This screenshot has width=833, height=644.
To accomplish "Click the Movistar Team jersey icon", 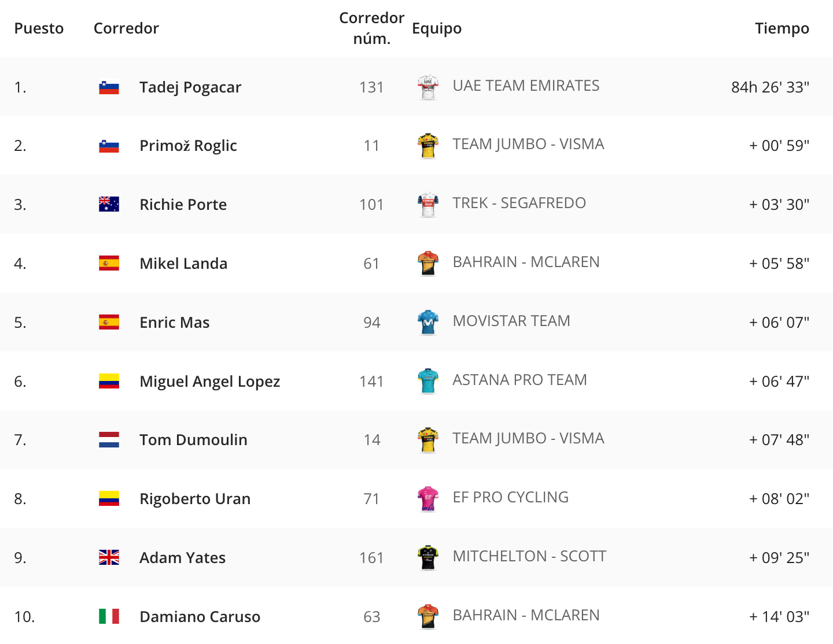I will coord(428,322).
